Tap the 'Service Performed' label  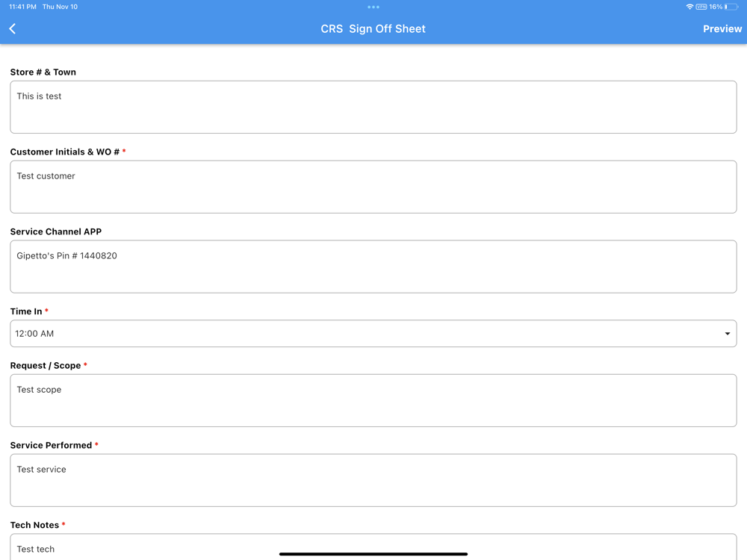click(x=51, y=445)
